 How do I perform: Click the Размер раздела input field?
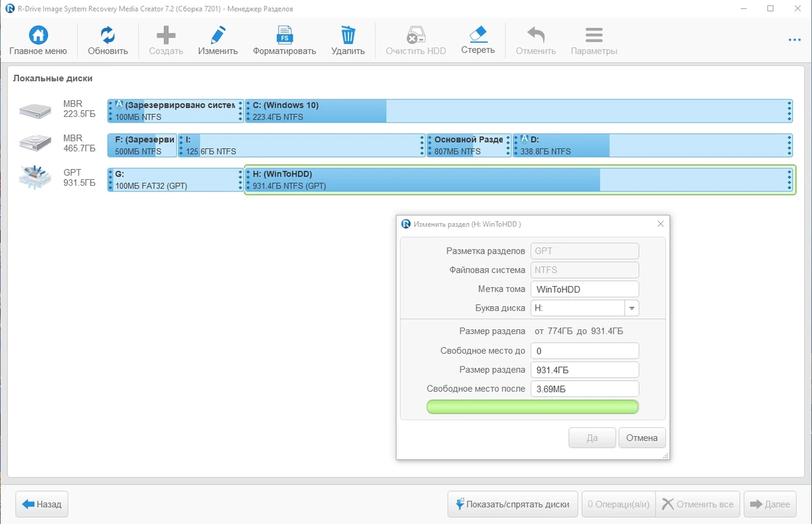click(585, 370)
